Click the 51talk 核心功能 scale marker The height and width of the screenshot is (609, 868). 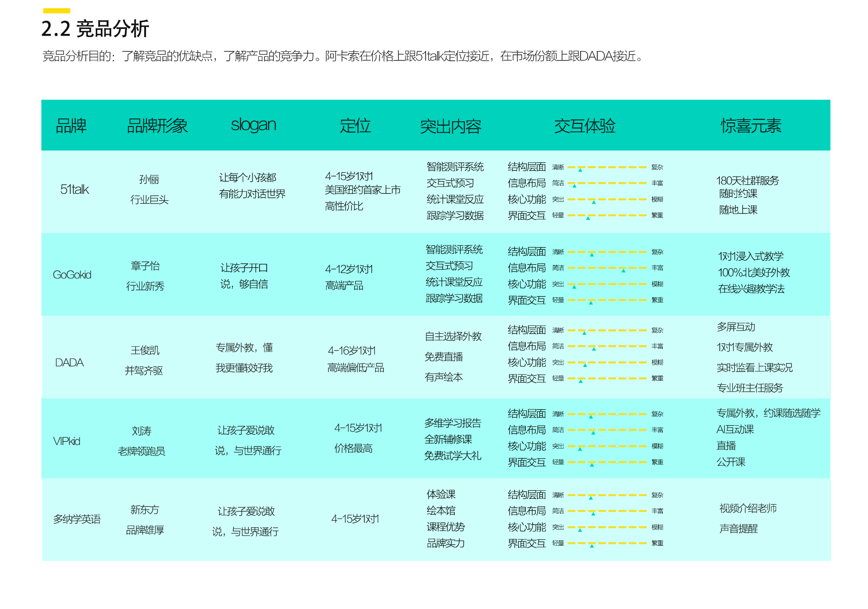[594, 202]
